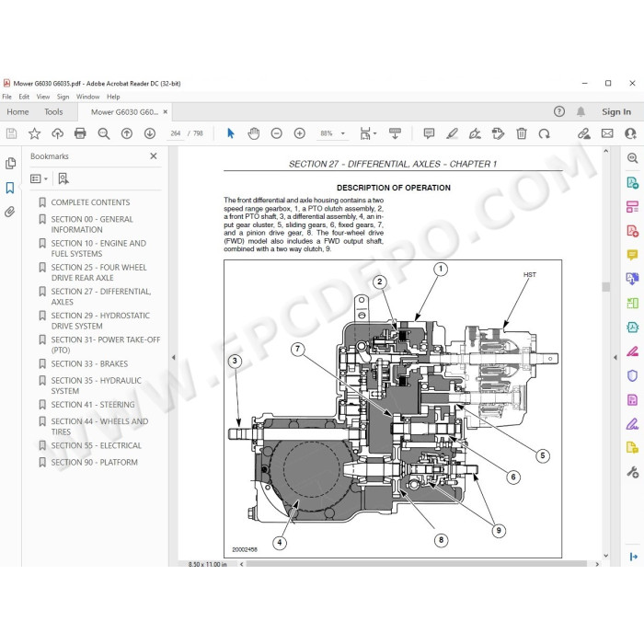Click the Sign In button
The image size is (644, 644).
click(x=616, y=111)
